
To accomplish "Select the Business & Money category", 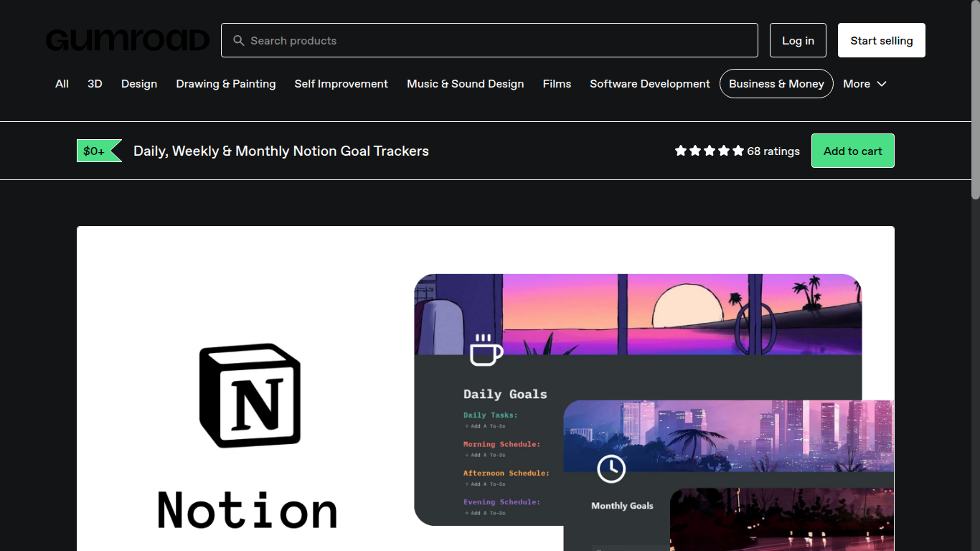I will point(776,84).
